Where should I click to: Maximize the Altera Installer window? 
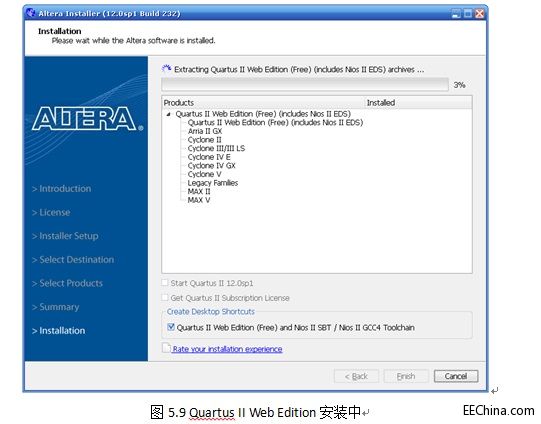pos(468,13)
